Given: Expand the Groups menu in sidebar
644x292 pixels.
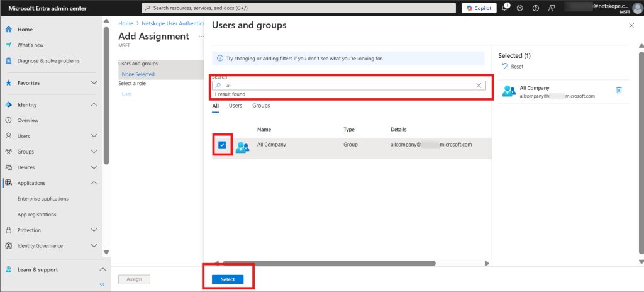Looking at the screenshot, I should pos(94,152).
